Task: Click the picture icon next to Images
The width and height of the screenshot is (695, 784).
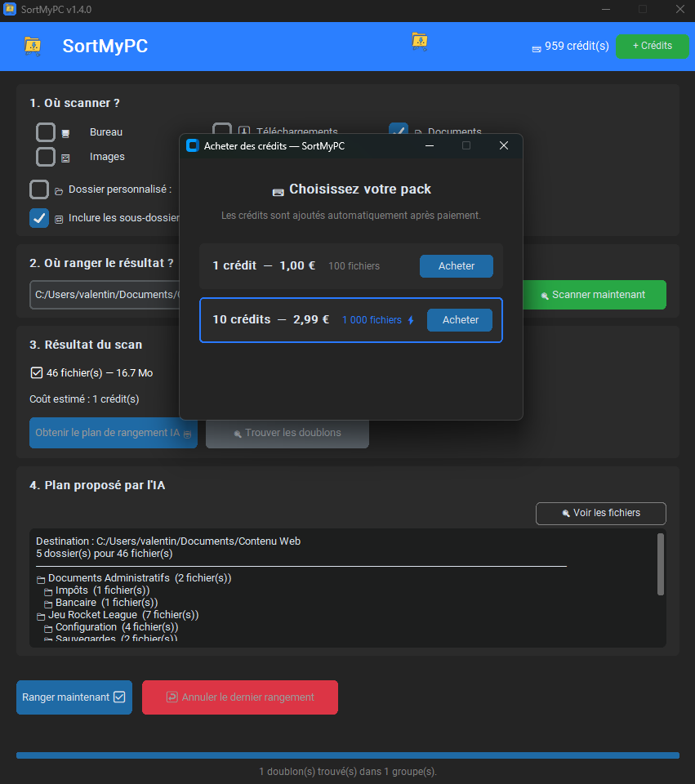Action: point(65,158)
